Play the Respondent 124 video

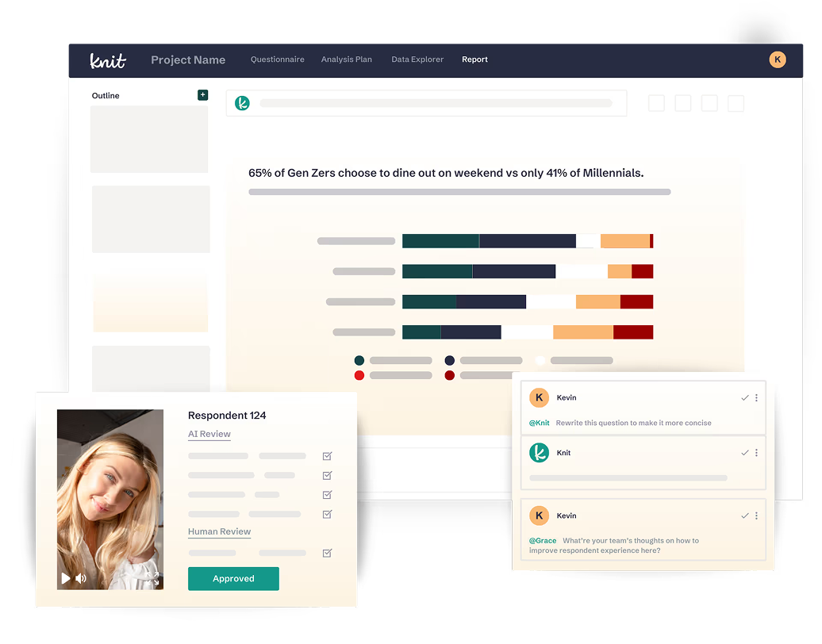[66, 578]
